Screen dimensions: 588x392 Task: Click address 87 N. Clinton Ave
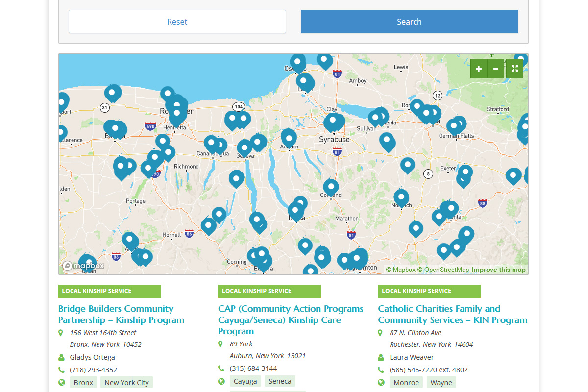[x=416, y=333]
